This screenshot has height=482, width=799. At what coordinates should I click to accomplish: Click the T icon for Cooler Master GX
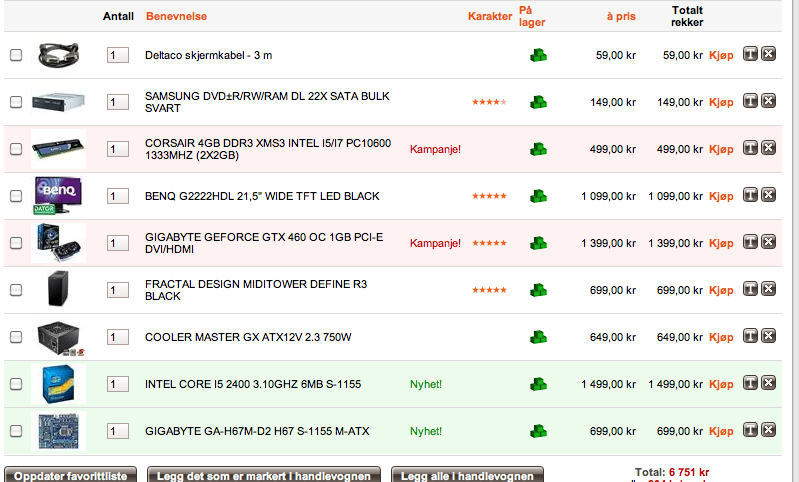point(750,336)
